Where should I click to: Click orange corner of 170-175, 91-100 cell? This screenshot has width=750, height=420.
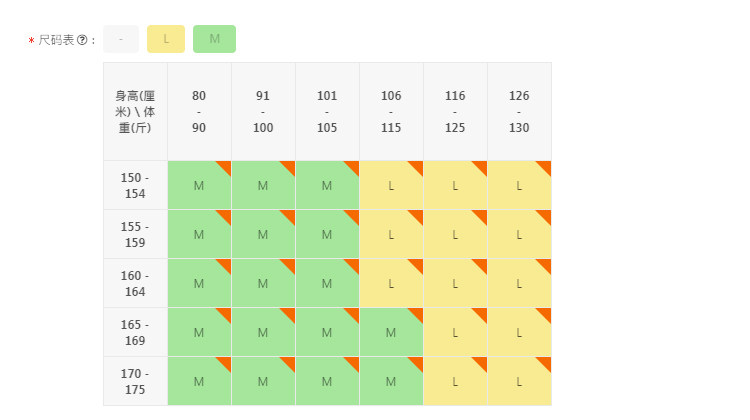pos(289,362)
